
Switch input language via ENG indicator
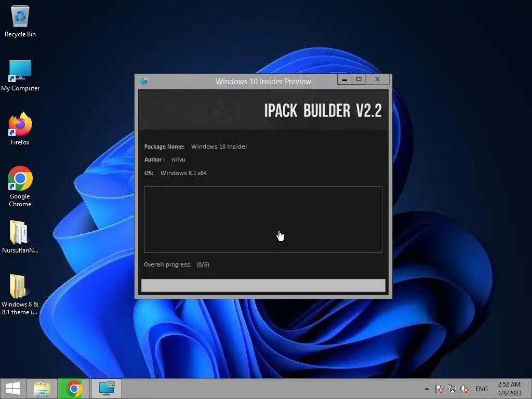pos(482,389)
